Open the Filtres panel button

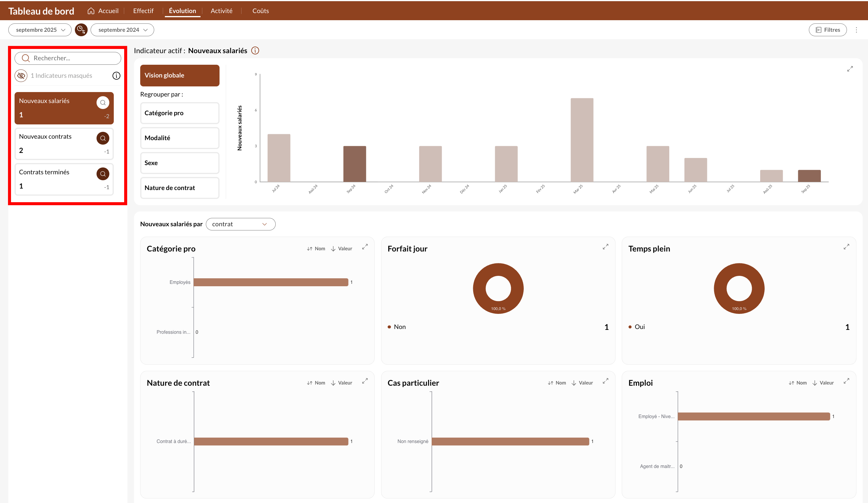[828, 30]
